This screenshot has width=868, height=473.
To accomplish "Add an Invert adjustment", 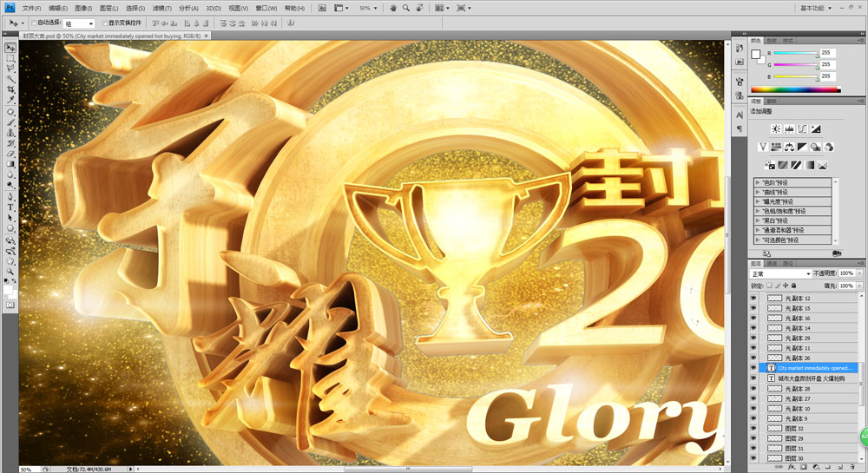I will tap(769, 165).
